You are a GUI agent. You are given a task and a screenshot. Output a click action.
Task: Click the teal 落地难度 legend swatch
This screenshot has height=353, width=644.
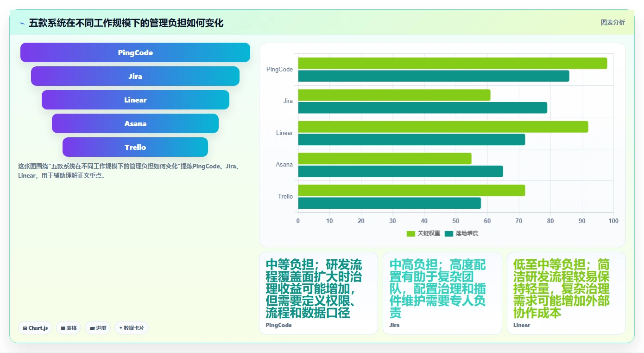449,233
